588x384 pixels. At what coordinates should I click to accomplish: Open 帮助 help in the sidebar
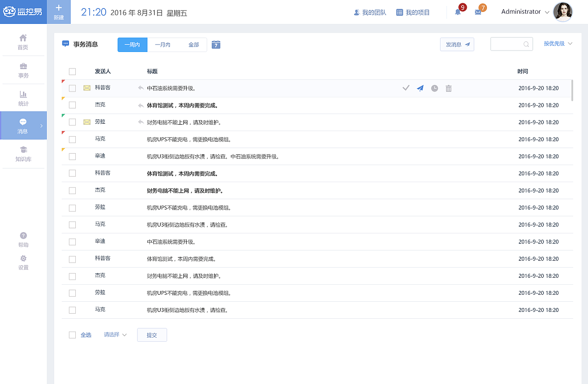click(x=23, y=240)
